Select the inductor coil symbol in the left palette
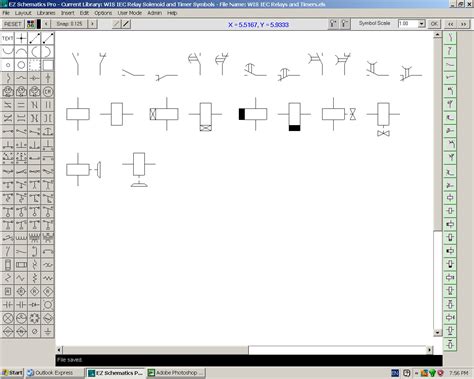The width and height of the screenshot is (474, 379). point(21,238)
